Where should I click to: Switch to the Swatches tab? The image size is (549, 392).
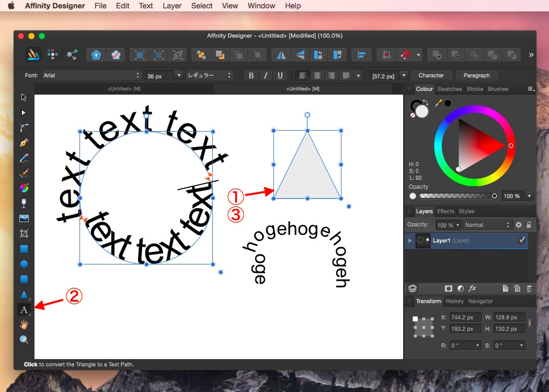(x=450, y=89)
